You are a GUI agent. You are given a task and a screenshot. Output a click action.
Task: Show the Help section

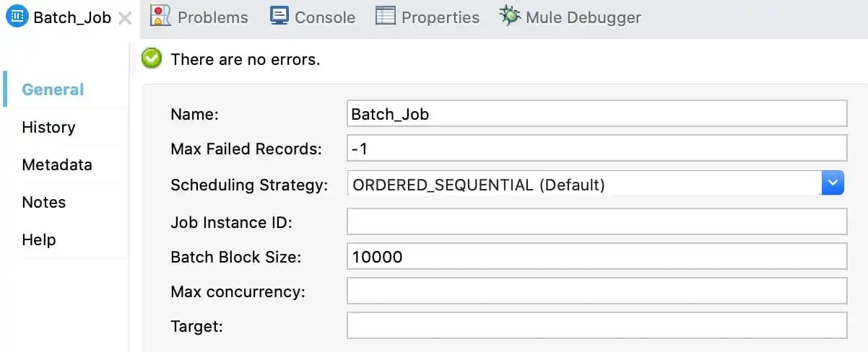pos(39,239)
